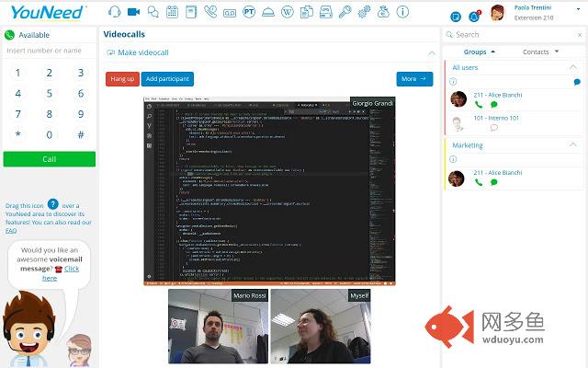Viewport: 588px width, 368px height.
Task: Click the dialpad asterisk key
Action: pyautogui.click(x=18, y=134)
